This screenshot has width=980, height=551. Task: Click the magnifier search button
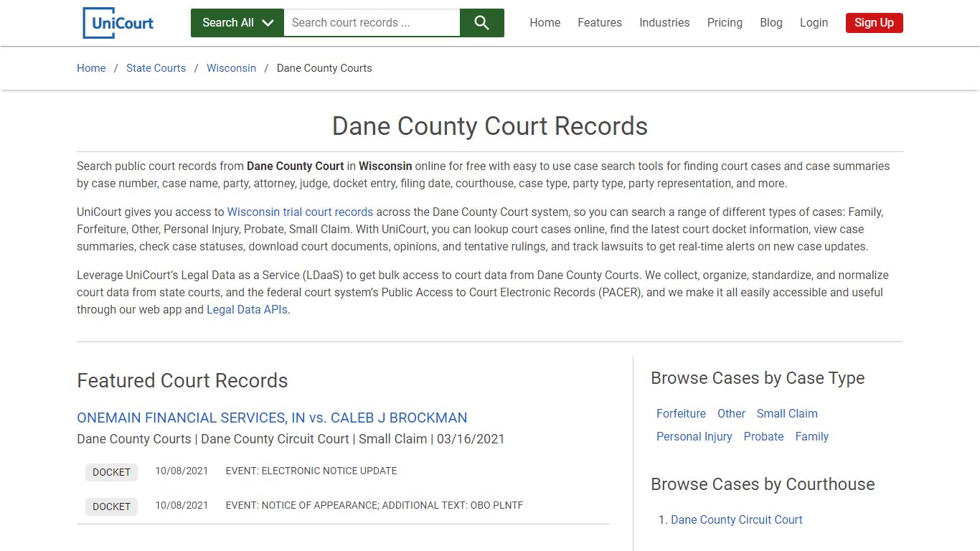(482, 23)
